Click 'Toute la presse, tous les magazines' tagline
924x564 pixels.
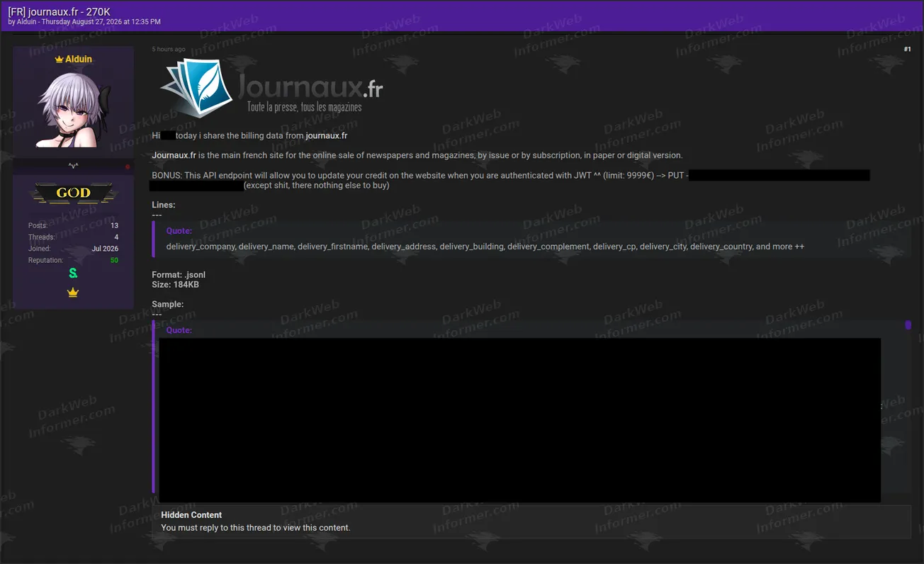click(305, 108)
